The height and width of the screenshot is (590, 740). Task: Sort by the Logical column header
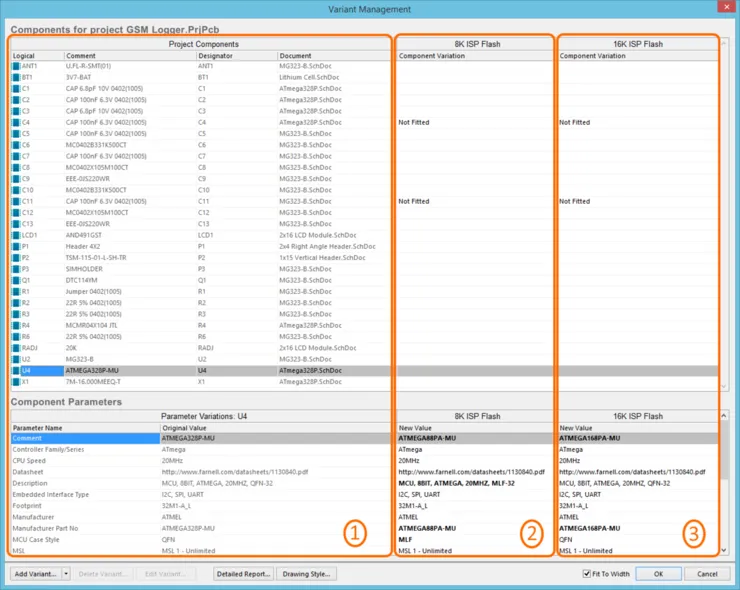click(37, 56)
